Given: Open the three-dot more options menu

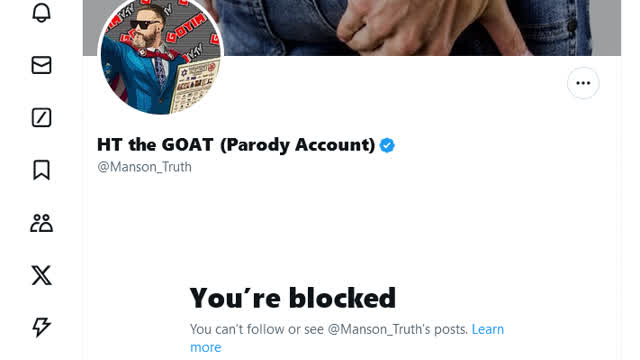Looking at the screenshot, I should [583, 83].
